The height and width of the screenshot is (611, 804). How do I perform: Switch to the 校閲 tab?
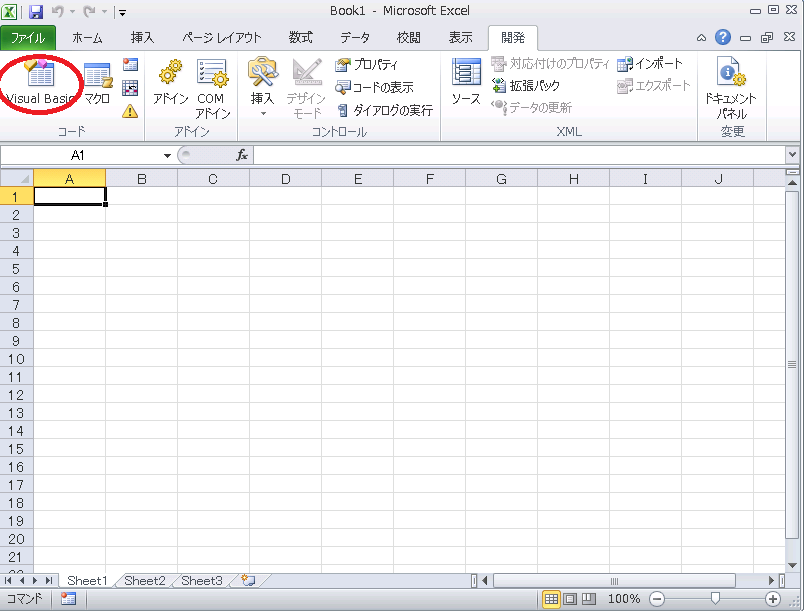[409, 38]
